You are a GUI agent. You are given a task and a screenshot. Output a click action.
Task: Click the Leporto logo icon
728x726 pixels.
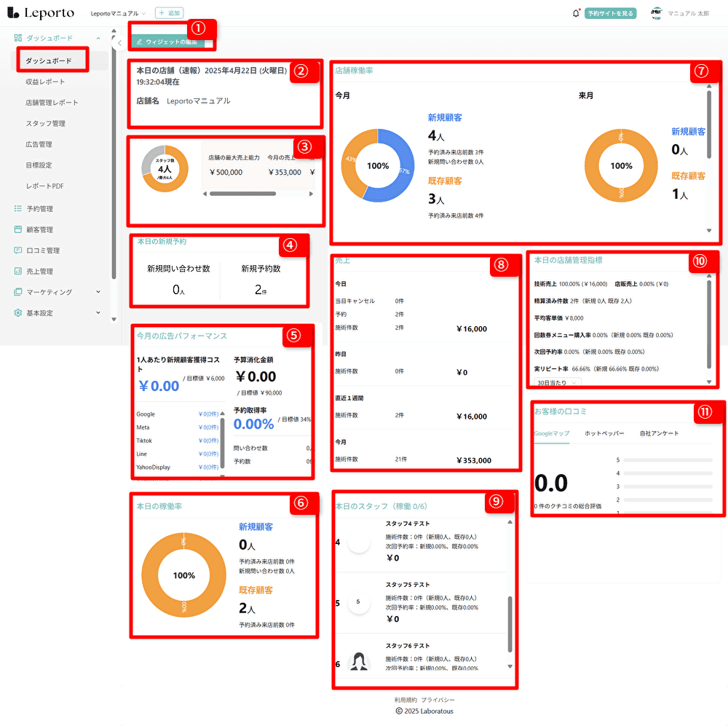pyautogui.click(x=12, y=13)
